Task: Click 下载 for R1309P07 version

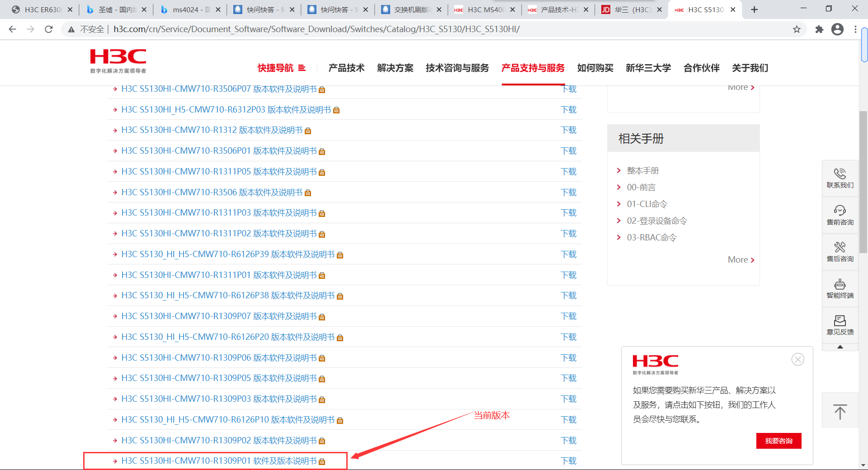Action: pyautogui.click(x=569, y=316)
